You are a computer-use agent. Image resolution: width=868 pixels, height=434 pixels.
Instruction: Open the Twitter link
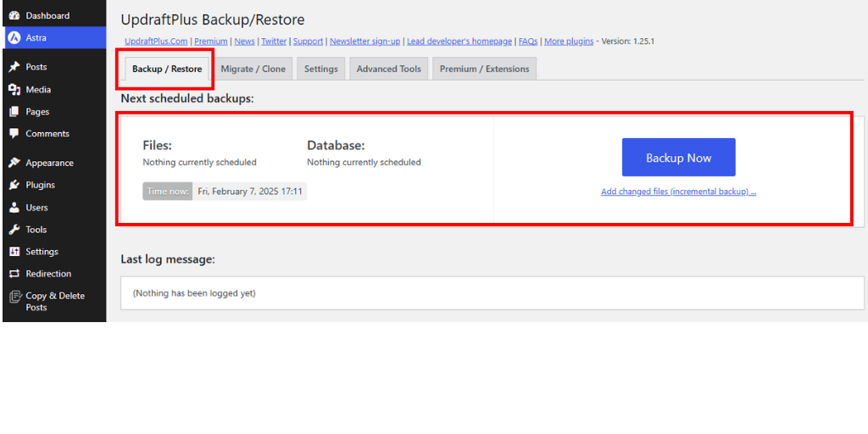coord(274,41)
